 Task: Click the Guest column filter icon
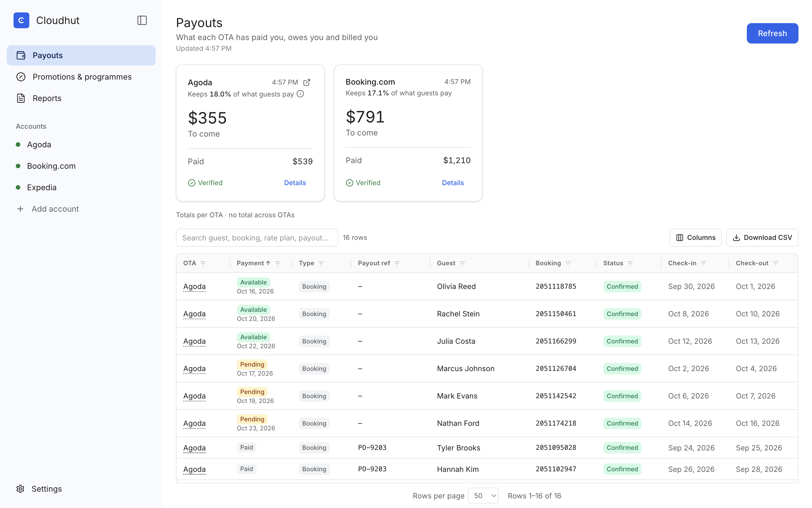pos(462,263)
